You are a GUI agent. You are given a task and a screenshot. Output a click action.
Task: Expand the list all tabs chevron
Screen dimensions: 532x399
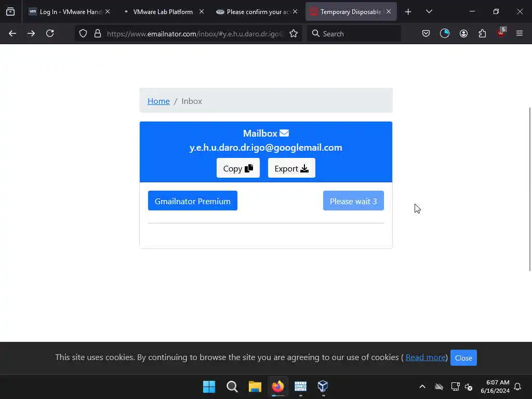(x=429, y=11)
